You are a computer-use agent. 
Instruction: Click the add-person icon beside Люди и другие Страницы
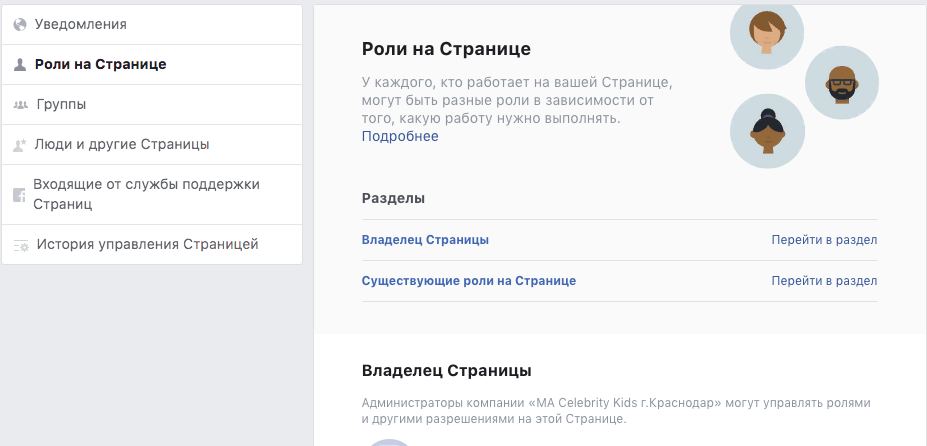[x=19, y=145]
